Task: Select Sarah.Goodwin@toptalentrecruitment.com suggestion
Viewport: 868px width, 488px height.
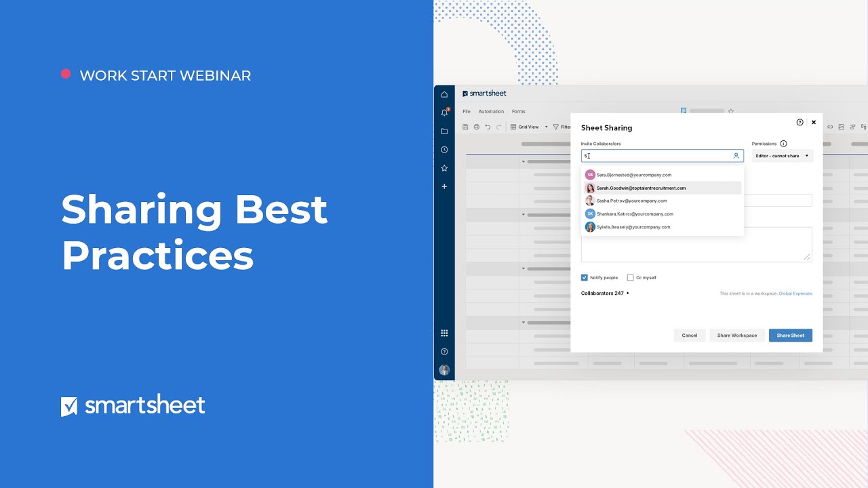Action: [x=663, y=188]
